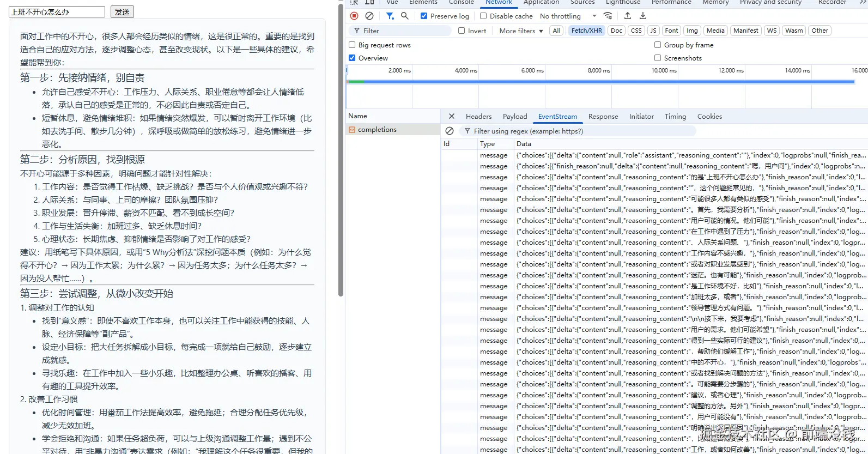Screen dimensions: 868x454
Task: Click the Type column header
Action: point(495,144)
